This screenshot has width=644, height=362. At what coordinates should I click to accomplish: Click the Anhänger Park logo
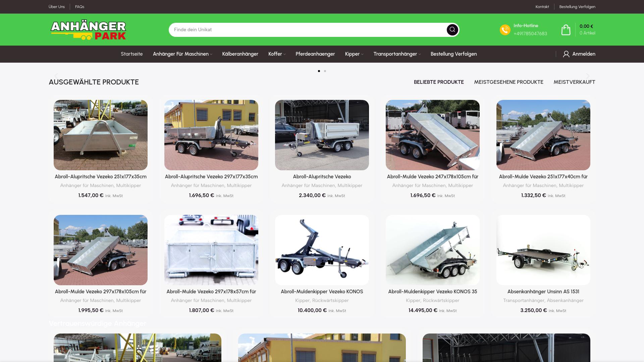tap(88, 30)
